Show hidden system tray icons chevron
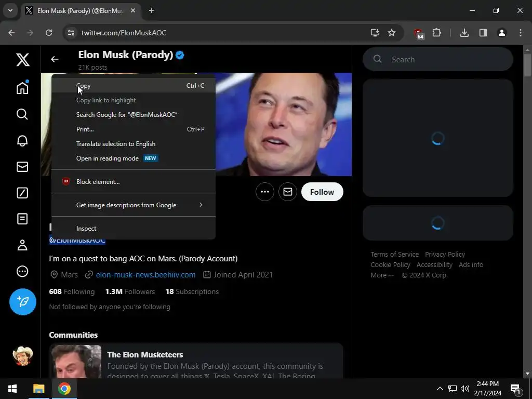 coord(440,389)
